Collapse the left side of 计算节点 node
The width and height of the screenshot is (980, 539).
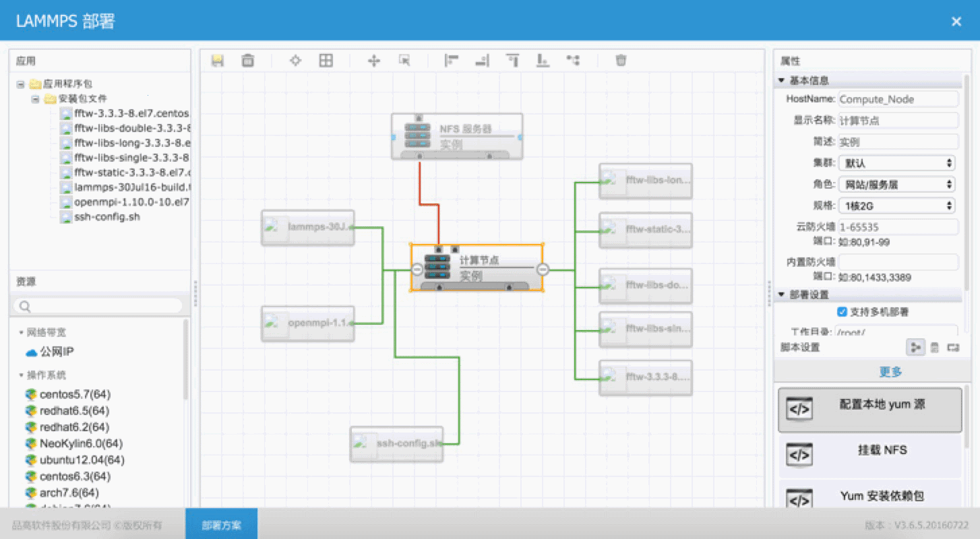pos(417,269)
